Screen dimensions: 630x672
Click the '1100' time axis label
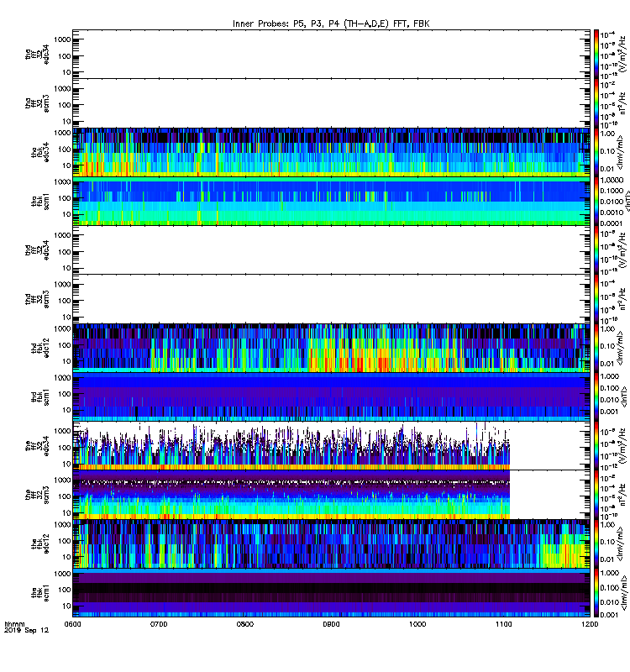point(503,624)
